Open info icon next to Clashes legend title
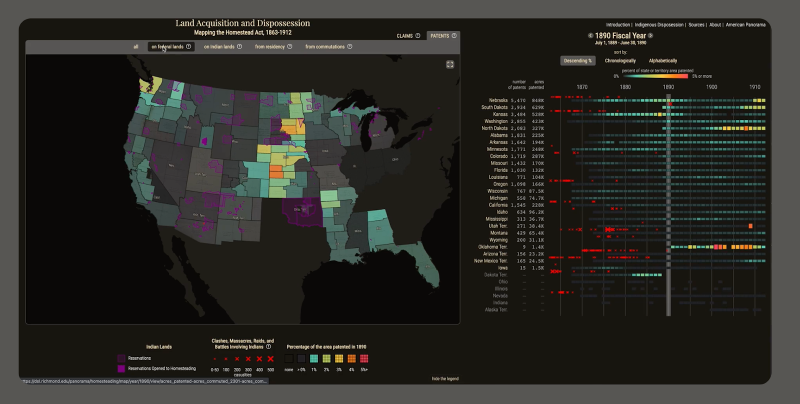 coord(268,346)
